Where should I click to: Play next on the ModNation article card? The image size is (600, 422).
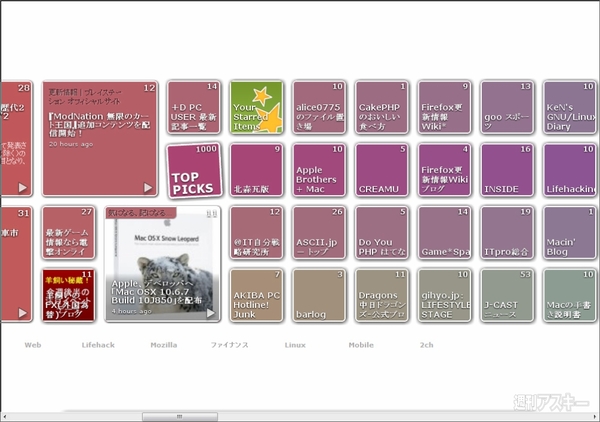point(148,187)
